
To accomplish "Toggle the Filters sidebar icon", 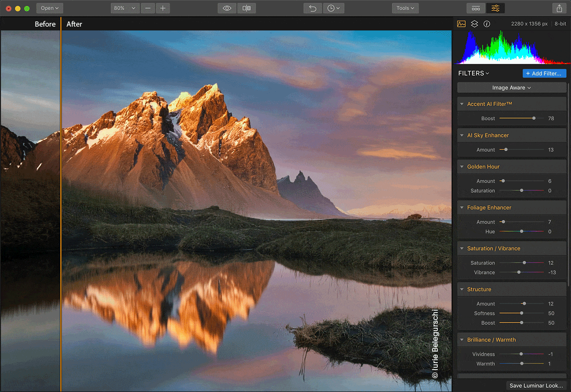I will pos(495,8).
